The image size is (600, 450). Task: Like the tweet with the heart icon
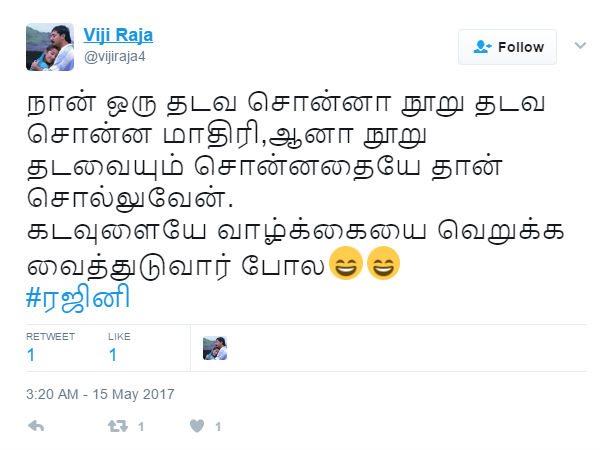pos(197,426)
